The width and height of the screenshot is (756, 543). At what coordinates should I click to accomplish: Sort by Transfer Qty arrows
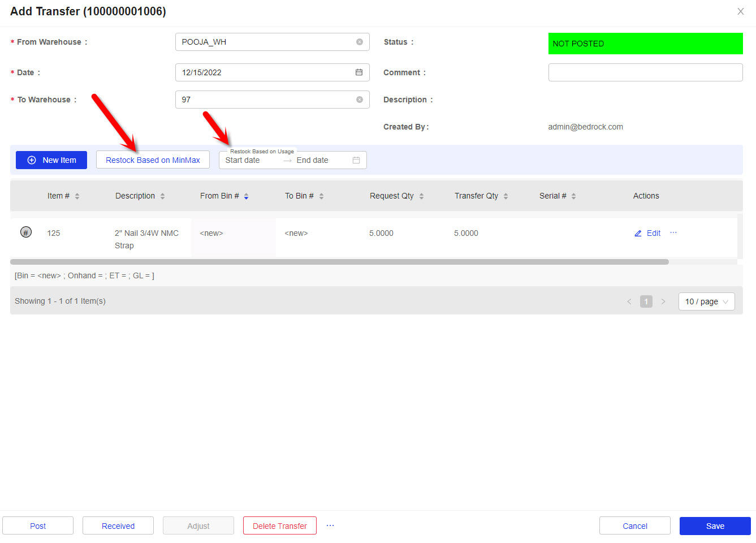point(506,196)
